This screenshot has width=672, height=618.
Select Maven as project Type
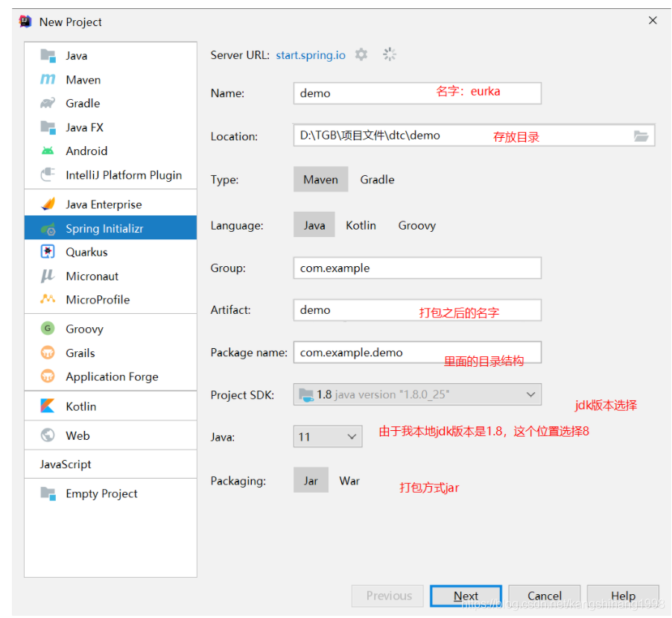pos(320,179)
